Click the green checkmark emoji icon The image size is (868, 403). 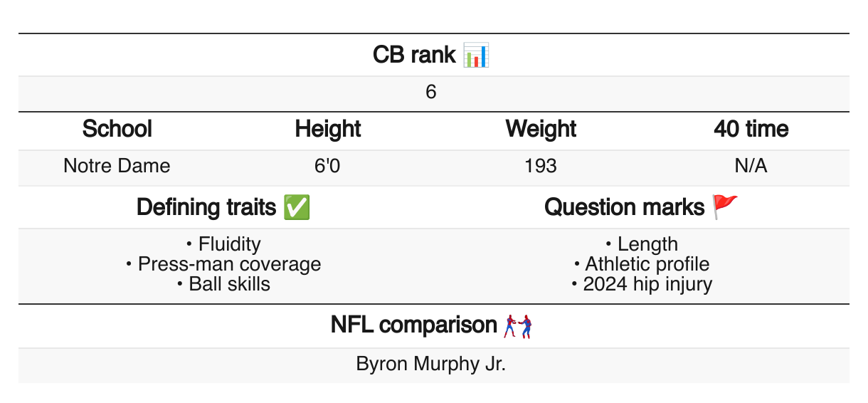pyautogui.click(x=296, y=207)
